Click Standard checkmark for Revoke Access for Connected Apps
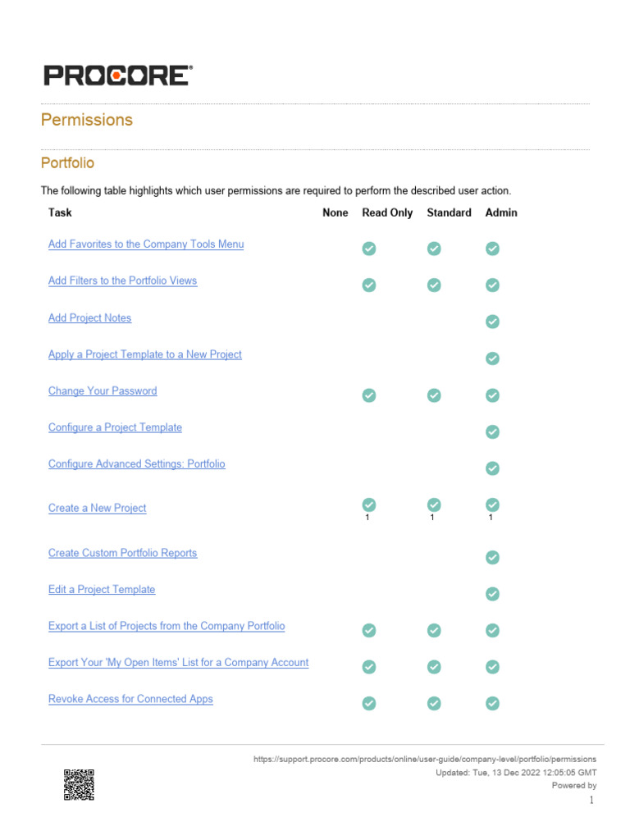 click(434, 703)
